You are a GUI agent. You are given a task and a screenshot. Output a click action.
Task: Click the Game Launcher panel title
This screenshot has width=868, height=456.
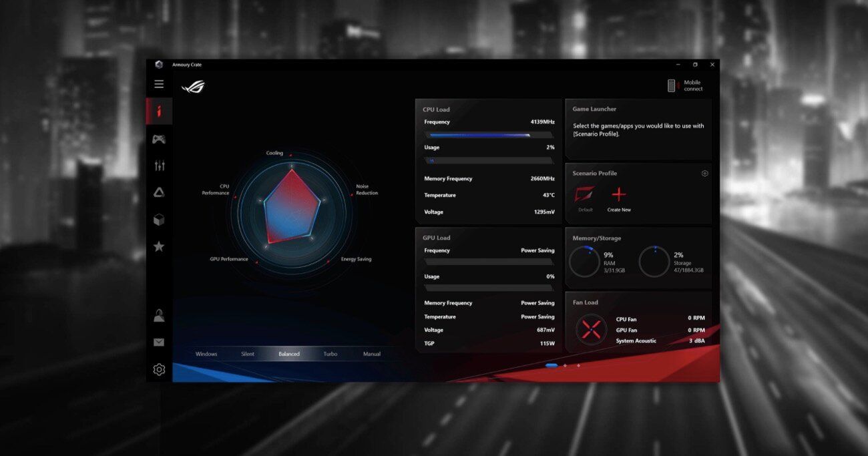594,109
